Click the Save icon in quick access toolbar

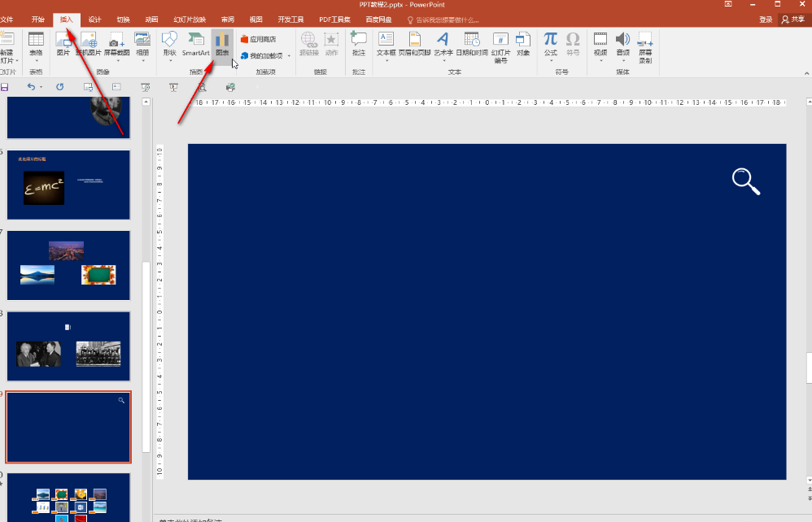(5, 86)
